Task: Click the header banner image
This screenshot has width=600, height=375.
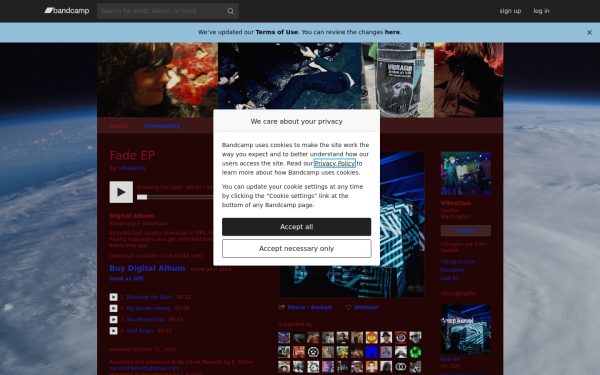Action: (x=300, y=80)
